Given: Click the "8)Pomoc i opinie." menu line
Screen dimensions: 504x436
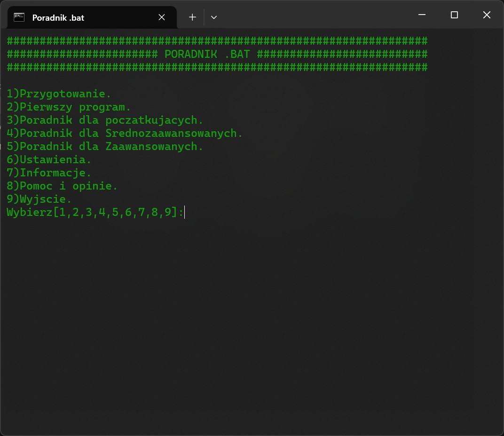Looking at the screenshot, I should 62,186.
